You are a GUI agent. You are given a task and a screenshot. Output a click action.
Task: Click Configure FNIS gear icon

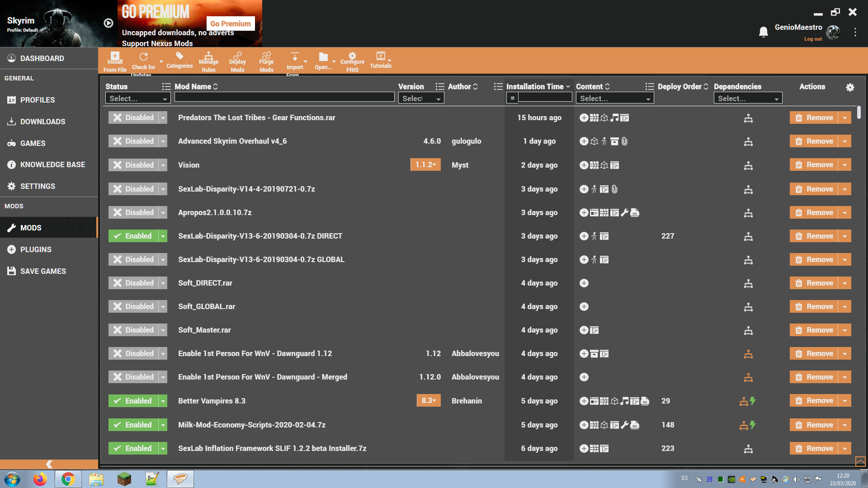(x=352, y=56)
